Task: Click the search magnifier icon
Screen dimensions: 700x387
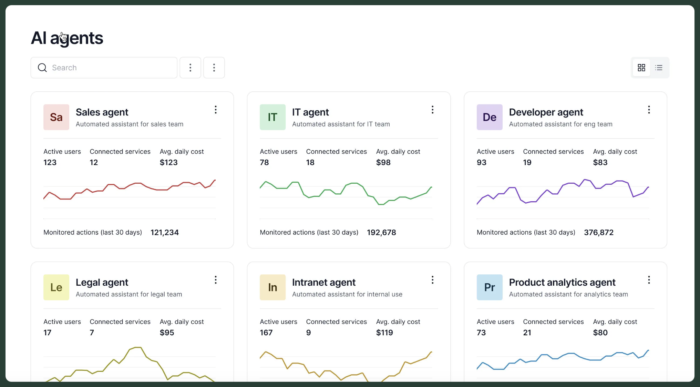Action: [42, 68]
